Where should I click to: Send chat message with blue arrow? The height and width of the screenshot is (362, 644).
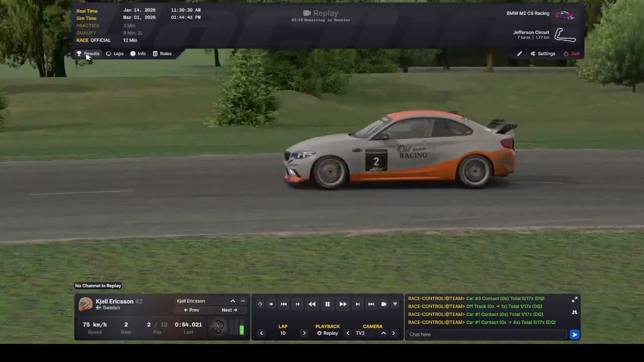point(575,334)
